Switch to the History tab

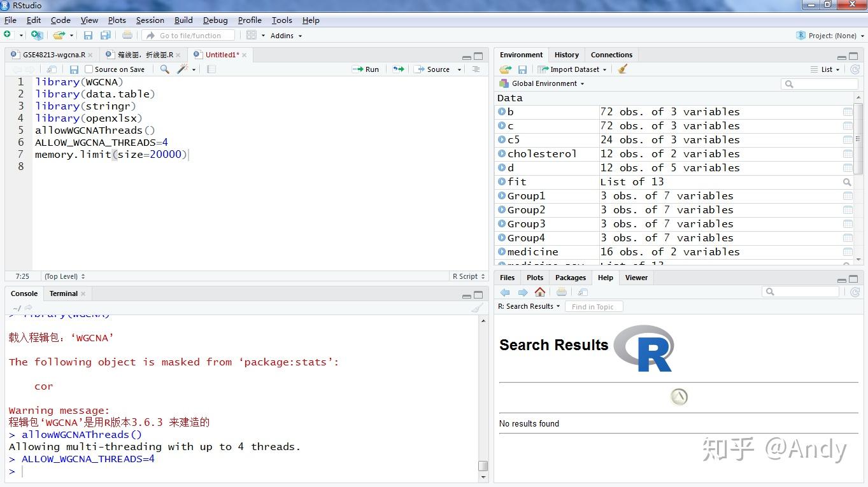point(566,55)
